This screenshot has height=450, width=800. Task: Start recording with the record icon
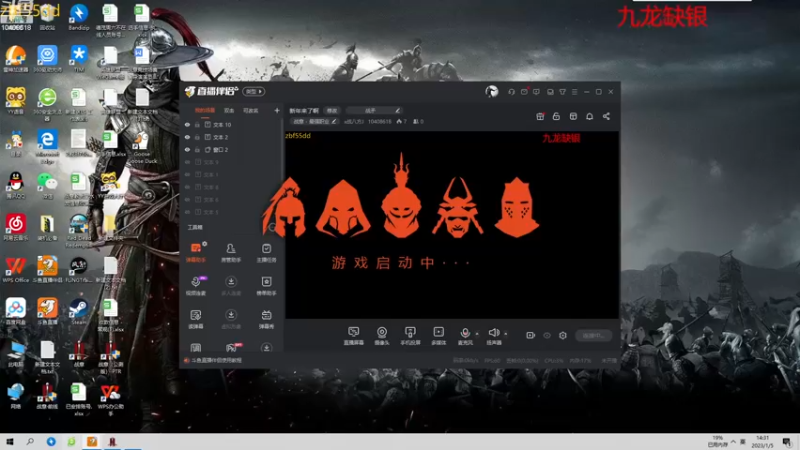531,335
